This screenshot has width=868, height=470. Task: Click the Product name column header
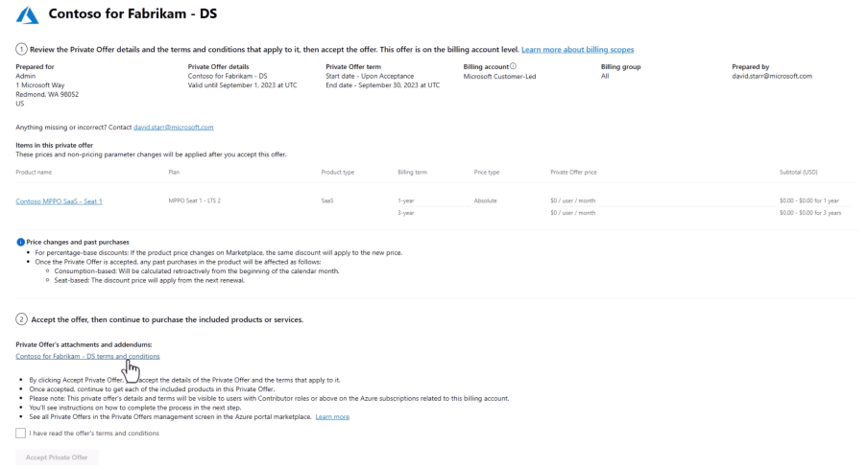coord(36,172)
